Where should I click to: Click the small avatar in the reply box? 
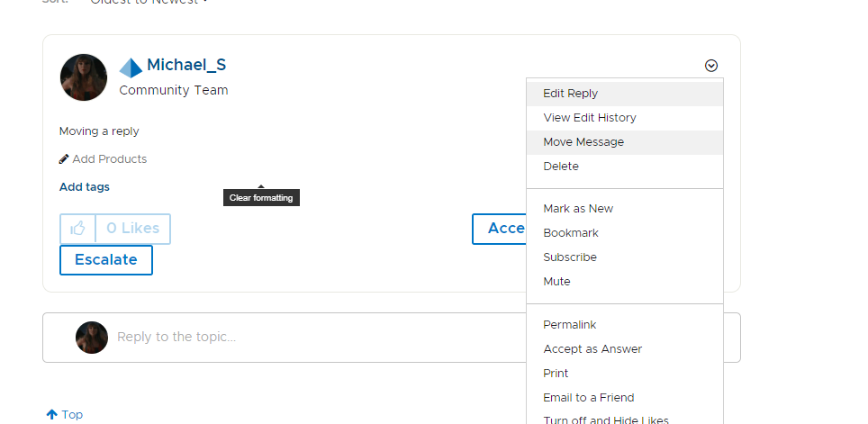92,338
